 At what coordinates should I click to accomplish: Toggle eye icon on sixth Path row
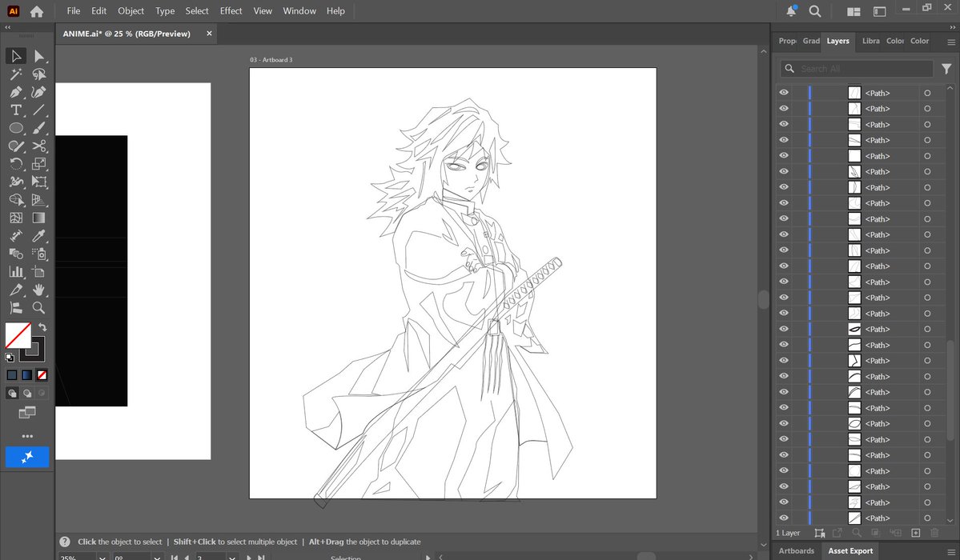[x=784, y=171]
